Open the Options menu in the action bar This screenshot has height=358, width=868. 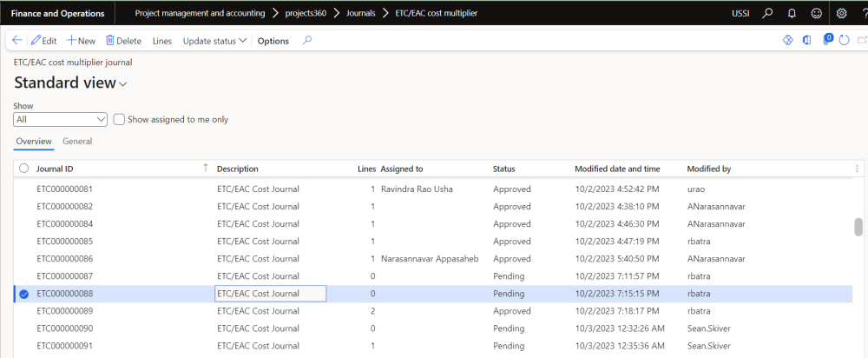(x=273, y=41)
